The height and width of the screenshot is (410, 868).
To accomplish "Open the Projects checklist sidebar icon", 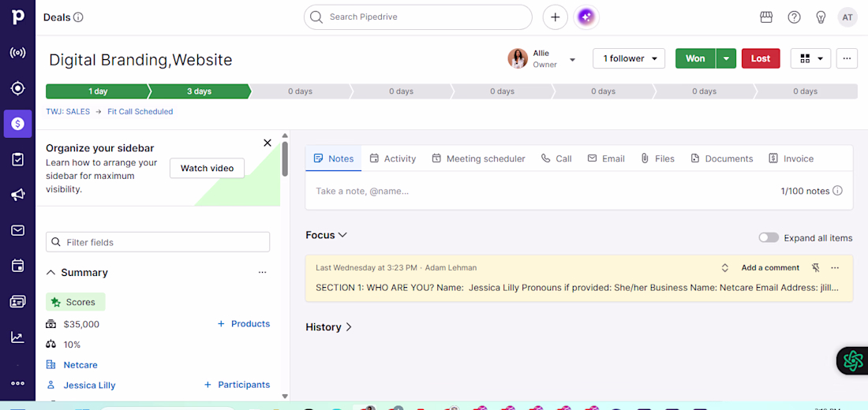I will 17,159.
